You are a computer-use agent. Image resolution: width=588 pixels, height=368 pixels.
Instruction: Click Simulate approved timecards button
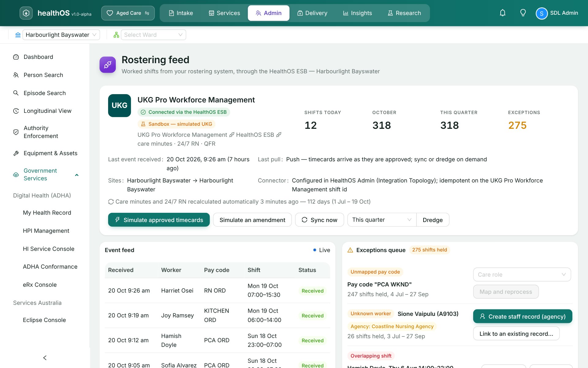click(x=159, y=220)
